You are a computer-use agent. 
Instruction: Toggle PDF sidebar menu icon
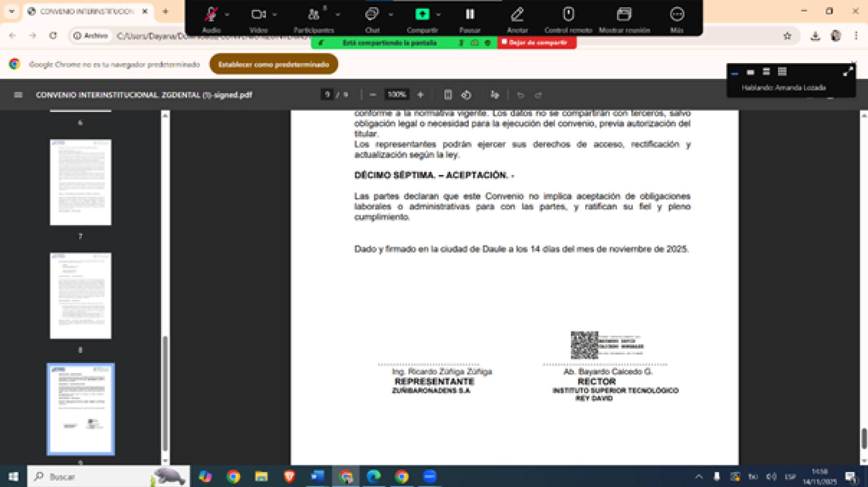[x=18, y=95]
